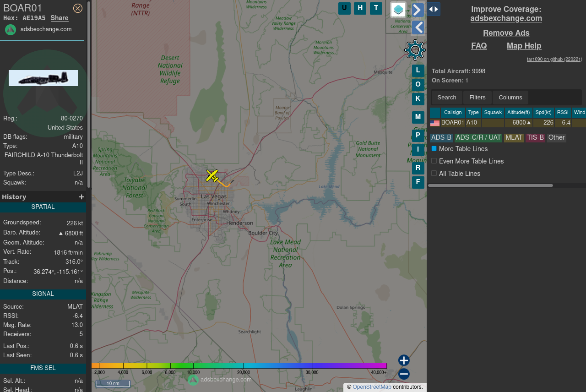The image size is (586, 392).
Task: Click the horizontal scrollbar under table options
Action: 490,185
